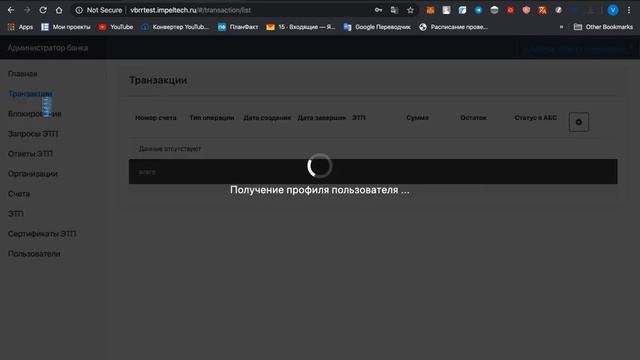Open the Other Bookmarks folder
The height and width of the screenshot is (360, 640).
[603, 27]
